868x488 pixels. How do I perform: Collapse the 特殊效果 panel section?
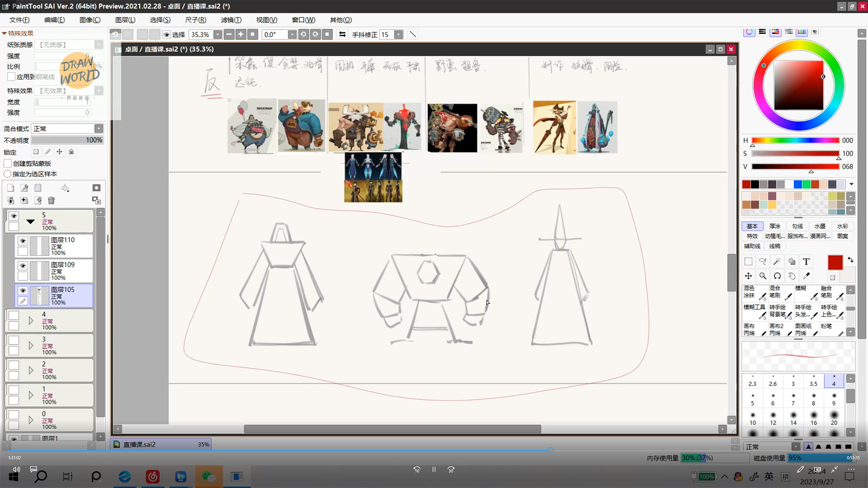(4, 33)
